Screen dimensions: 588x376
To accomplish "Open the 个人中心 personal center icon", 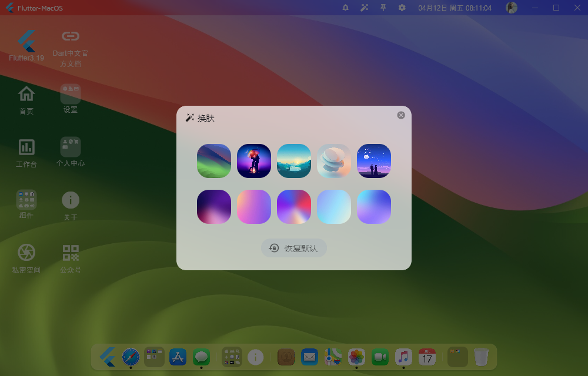I will click(x=70, y=153).
